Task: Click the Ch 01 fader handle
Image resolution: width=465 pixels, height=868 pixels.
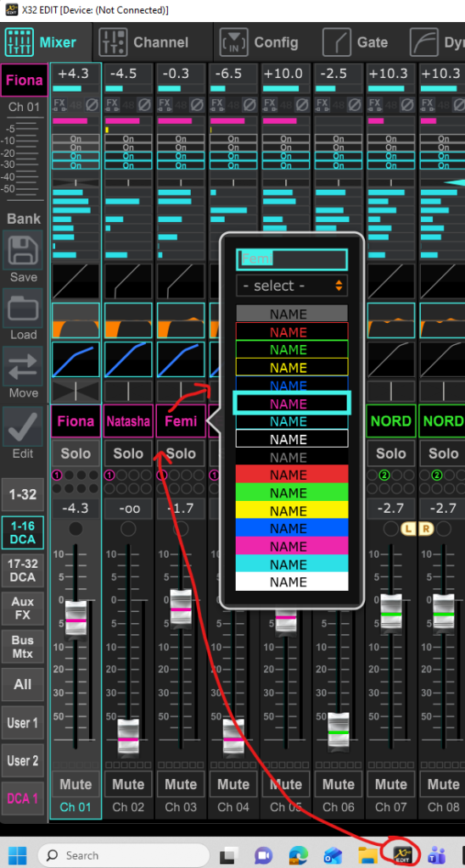Action: click(x=76, y=620)
